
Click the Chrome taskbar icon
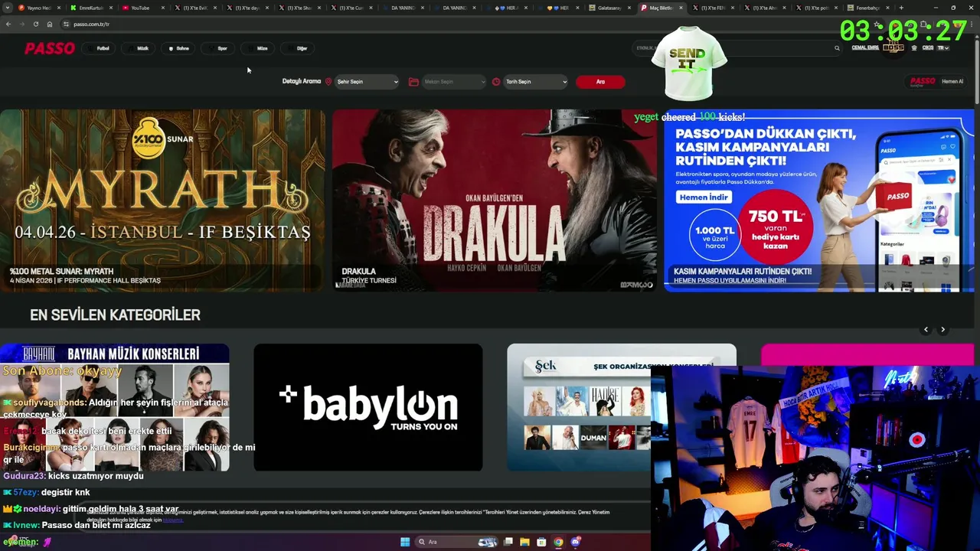558,542
